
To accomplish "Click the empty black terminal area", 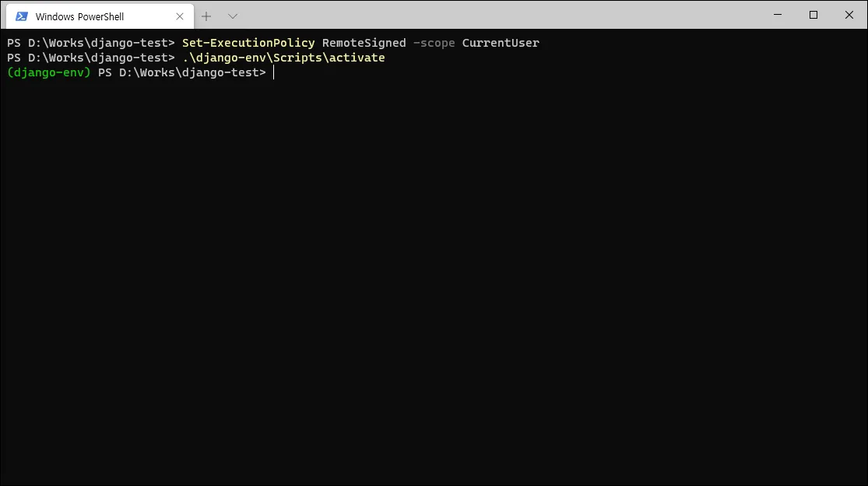I will pos(434,276).
